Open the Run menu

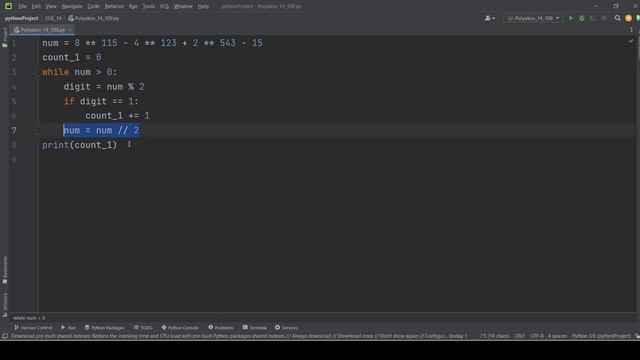133,6
